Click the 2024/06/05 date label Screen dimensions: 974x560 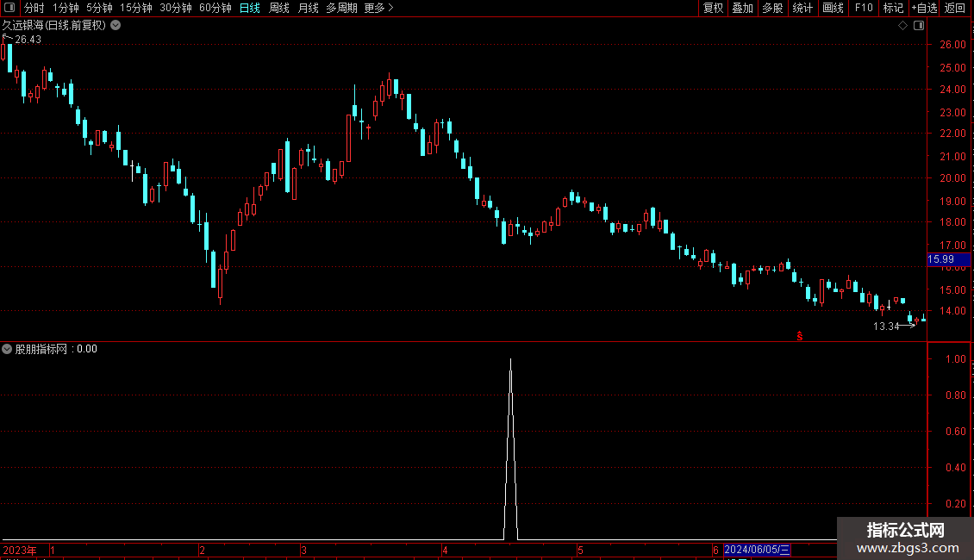(x=757, y=550)
